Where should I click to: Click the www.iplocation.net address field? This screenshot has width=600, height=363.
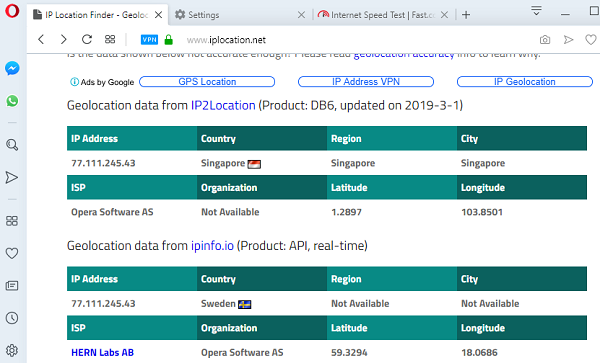[226, 40]
